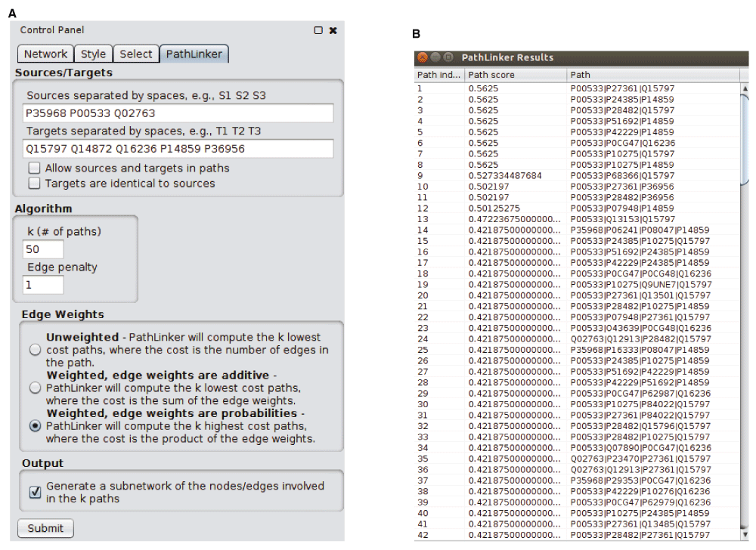Select path row Q02763|P23470|P27361|Q15797
The image size is (756, 550).
[x=577, y=459]
